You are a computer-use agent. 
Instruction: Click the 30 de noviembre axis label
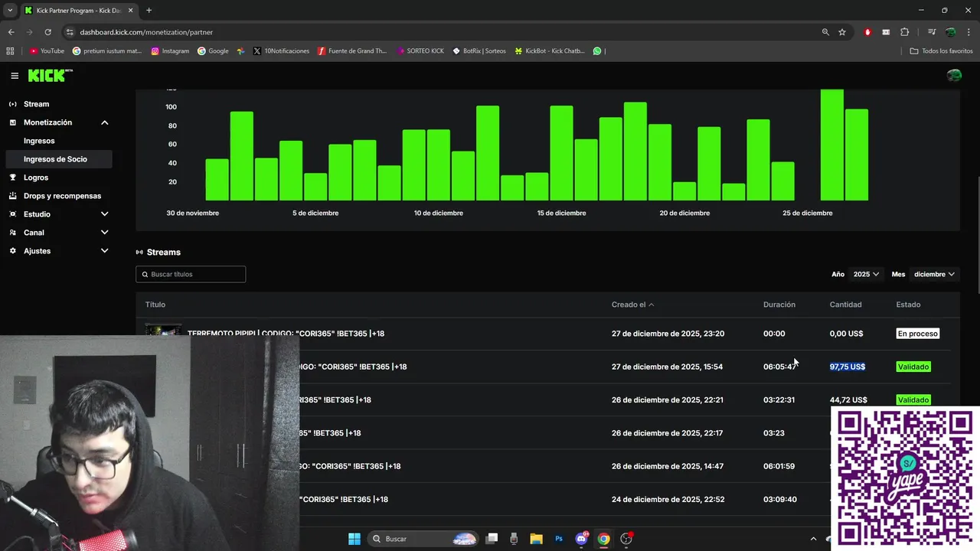192,213
